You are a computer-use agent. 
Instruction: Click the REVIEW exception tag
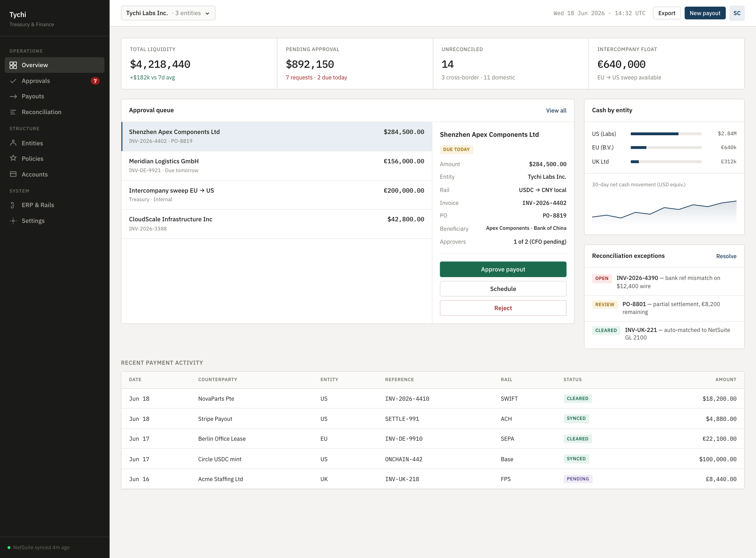click(605, 304)
